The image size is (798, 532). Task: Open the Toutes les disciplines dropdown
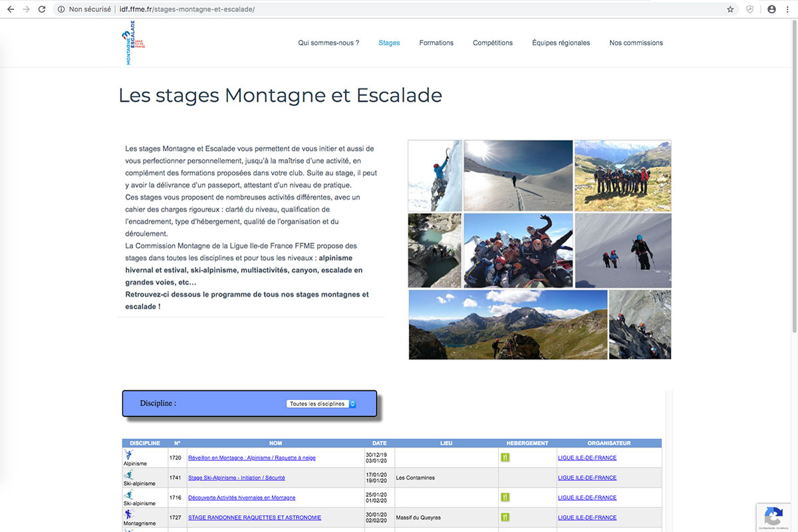point(322,404)
